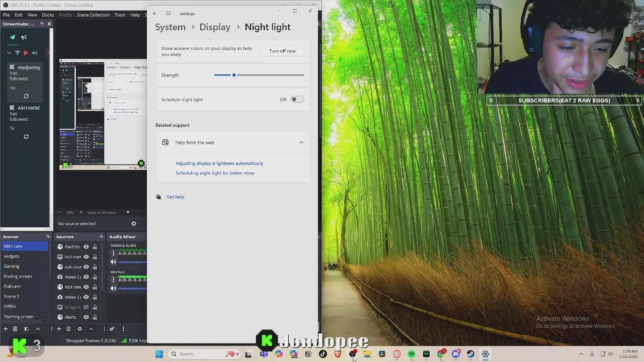Open scene filters icon in Scenes panel
The image size is (644, 362).
coord(26,329)
